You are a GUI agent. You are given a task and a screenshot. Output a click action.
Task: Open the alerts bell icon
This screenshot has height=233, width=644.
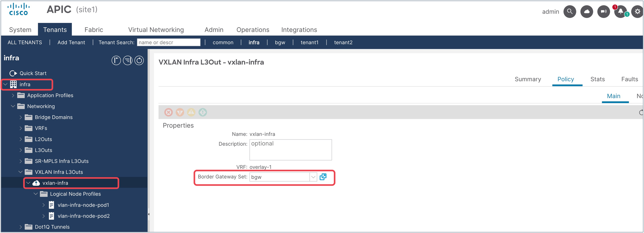pos(621,12)
